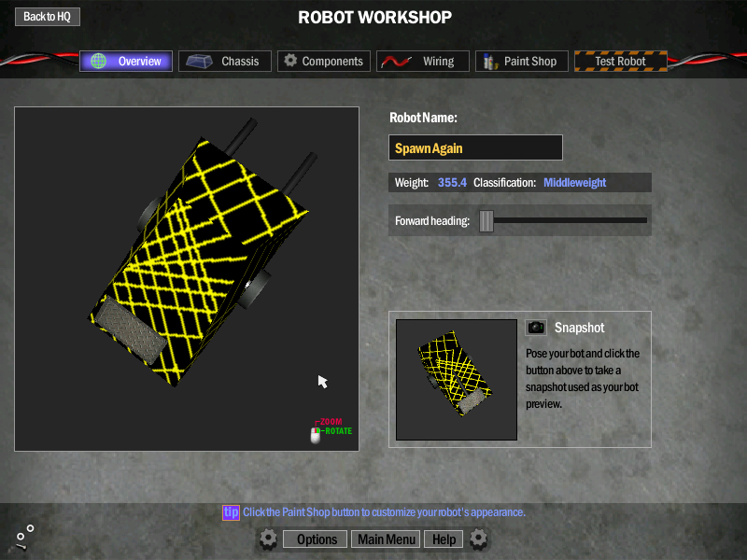Click the Paint Shop tip text
The image size is (747, 560).
pos(384,512)
